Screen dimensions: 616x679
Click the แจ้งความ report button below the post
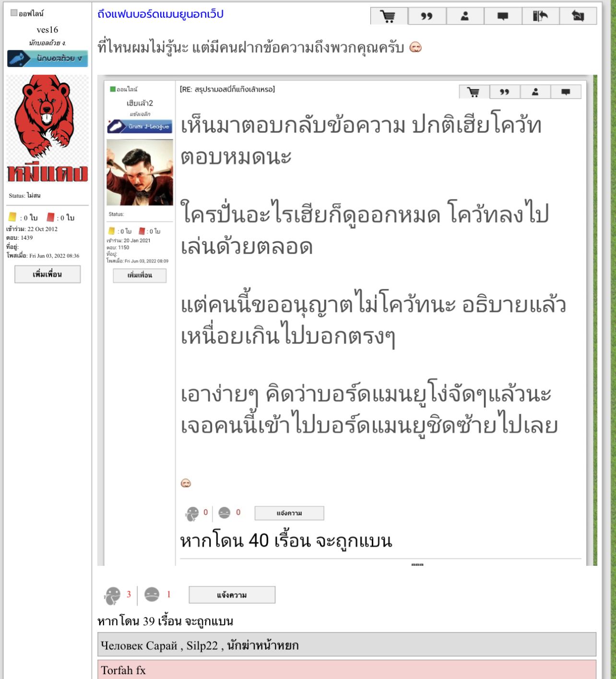232,595
